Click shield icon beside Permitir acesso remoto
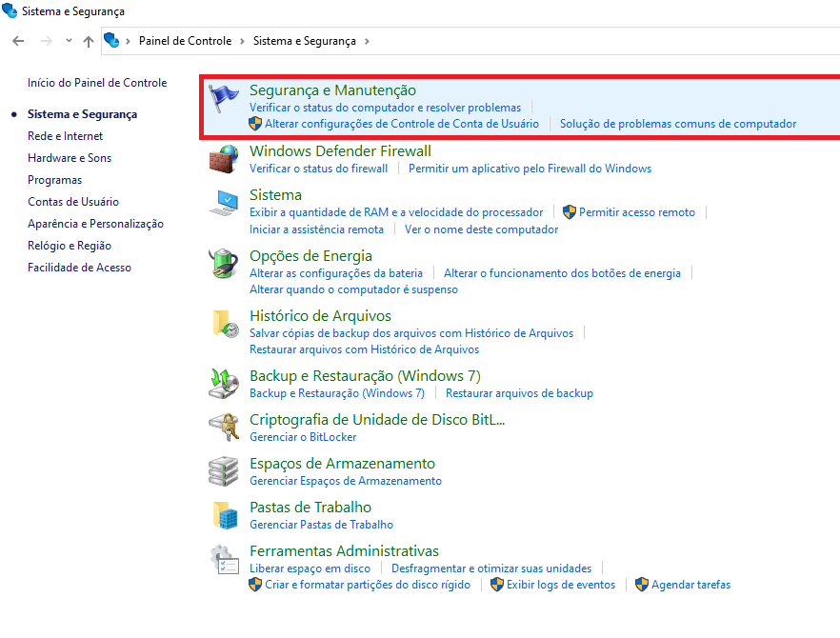 tap(569, 212)
